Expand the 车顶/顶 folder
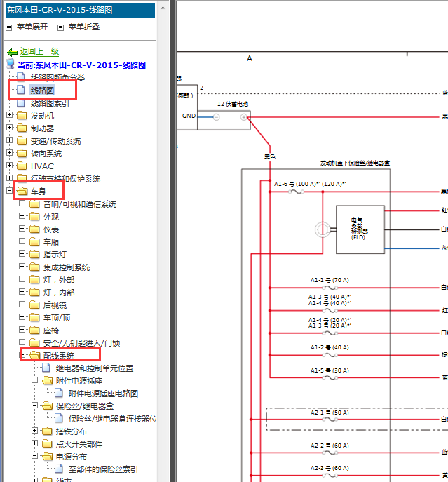 pyautogui.click(x=22, y=316)
